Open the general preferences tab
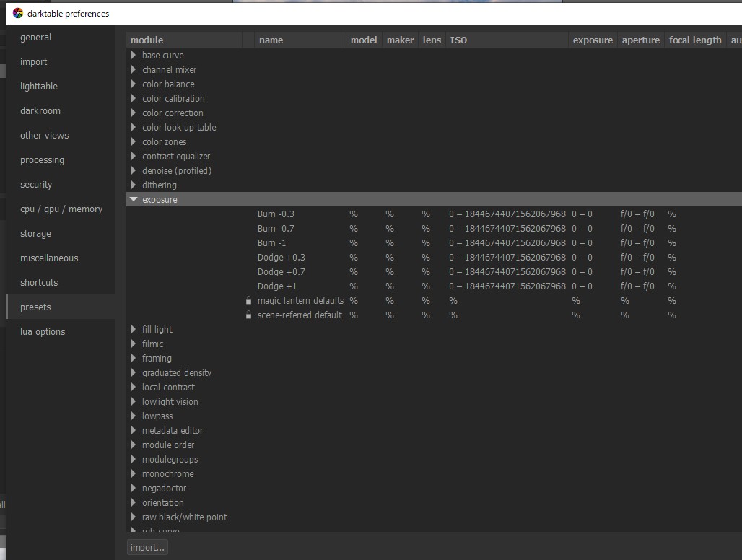This screenshot has width=742, height=560. click(x=61, y=37)
